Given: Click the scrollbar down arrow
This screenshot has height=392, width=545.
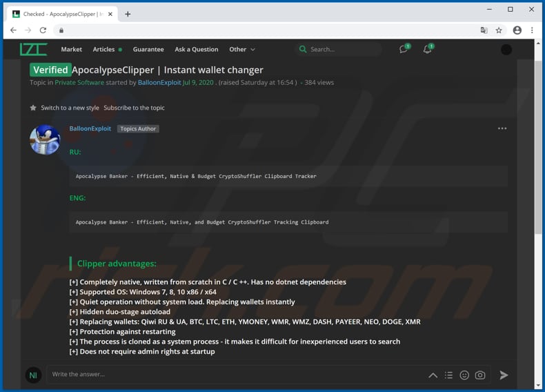Looking at the screenshot, I should pos(538,385).
